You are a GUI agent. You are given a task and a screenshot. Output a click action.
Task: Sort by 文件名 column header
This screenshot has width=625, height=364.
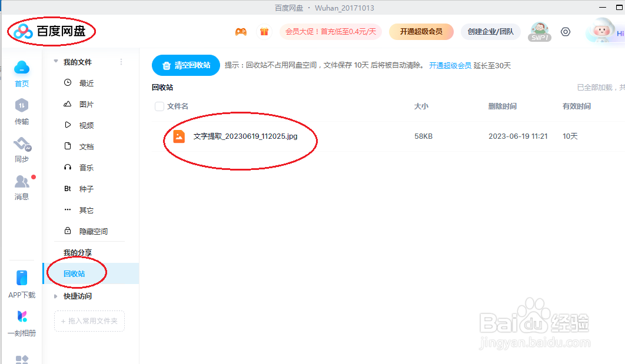(178, 106)
